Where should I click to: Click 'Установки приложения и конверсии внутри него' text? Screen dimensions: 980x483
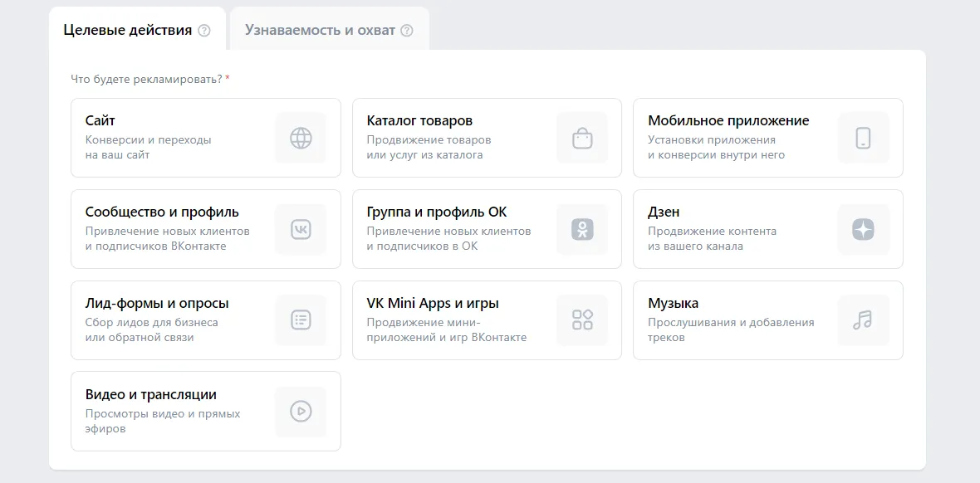[716, 148]
